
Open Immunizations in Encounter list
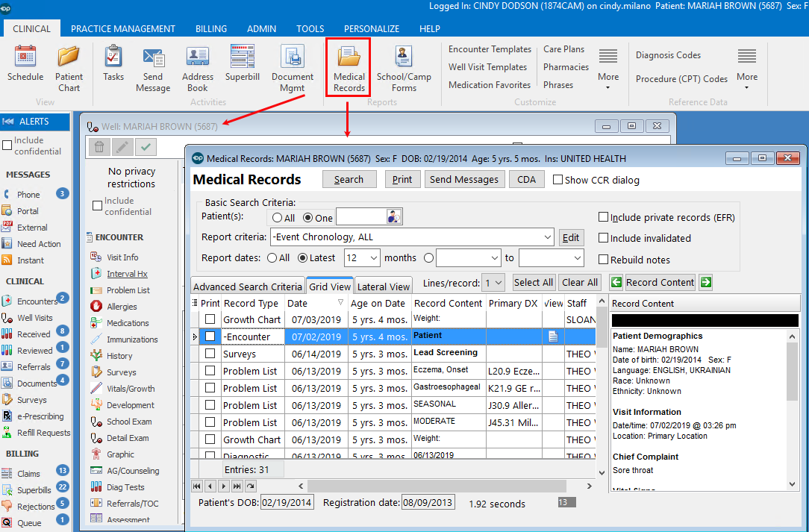coord(132,339)
